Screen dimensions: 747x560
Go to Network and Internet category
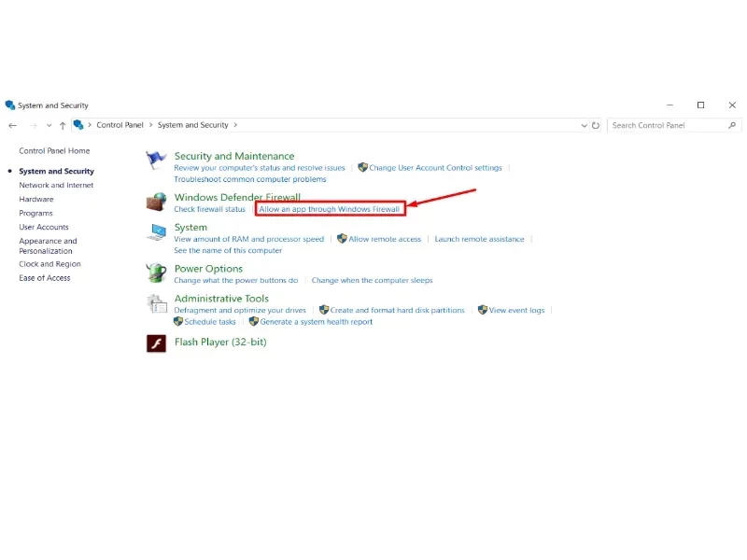56,185
